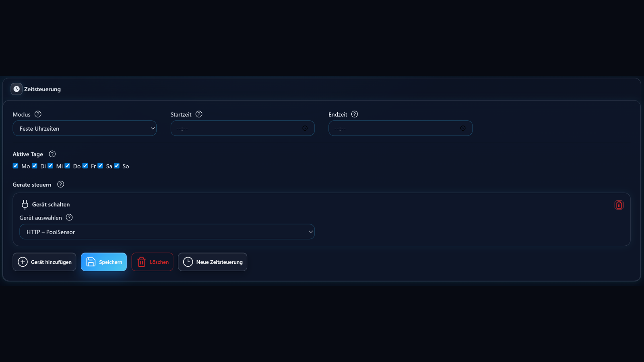Open the HTTP – PoolSensor device dropdown

point(167,232)
